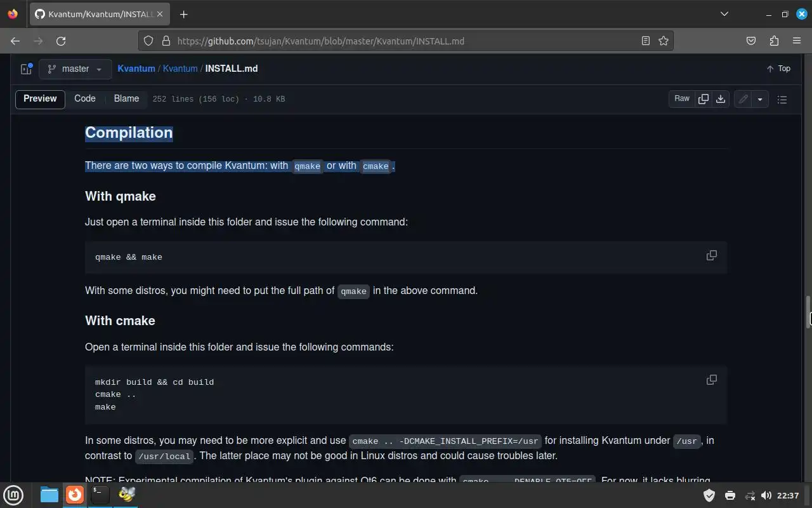The height and width of the screenshot is (508, 812).
Task: Edit this file pencil icon
Action: (x=743, y=99)
